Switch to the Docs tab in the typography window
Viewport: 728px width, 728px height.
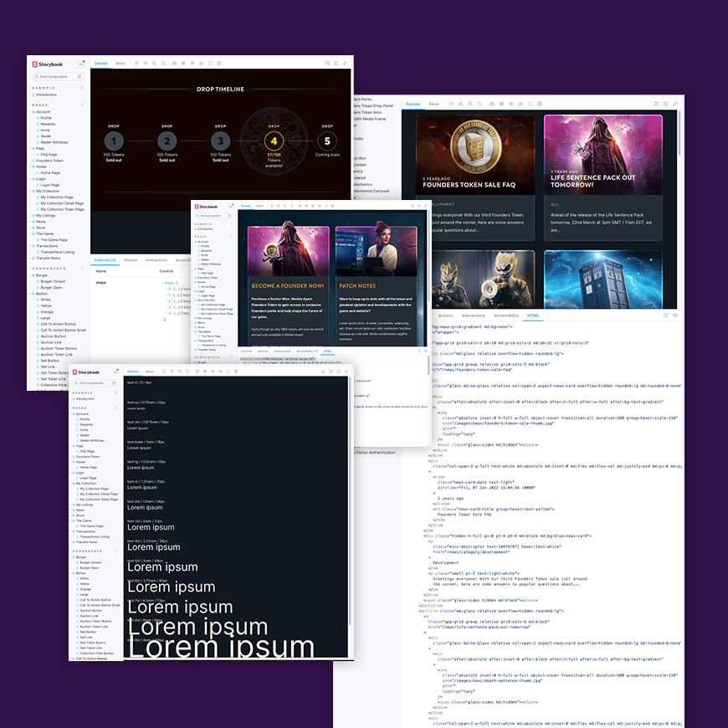[x=150, y=372]
